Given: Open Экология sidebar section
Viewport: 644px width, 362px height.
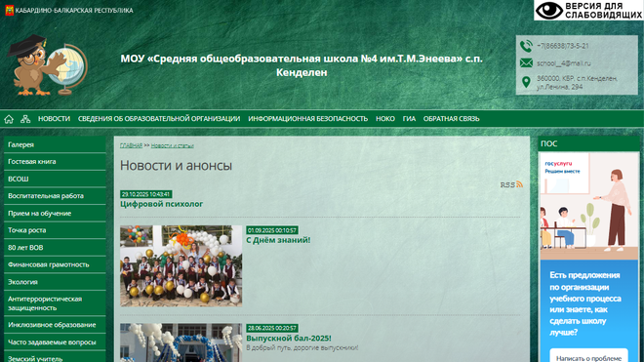Looking at the screenshot, I should [x=55, y=282].
